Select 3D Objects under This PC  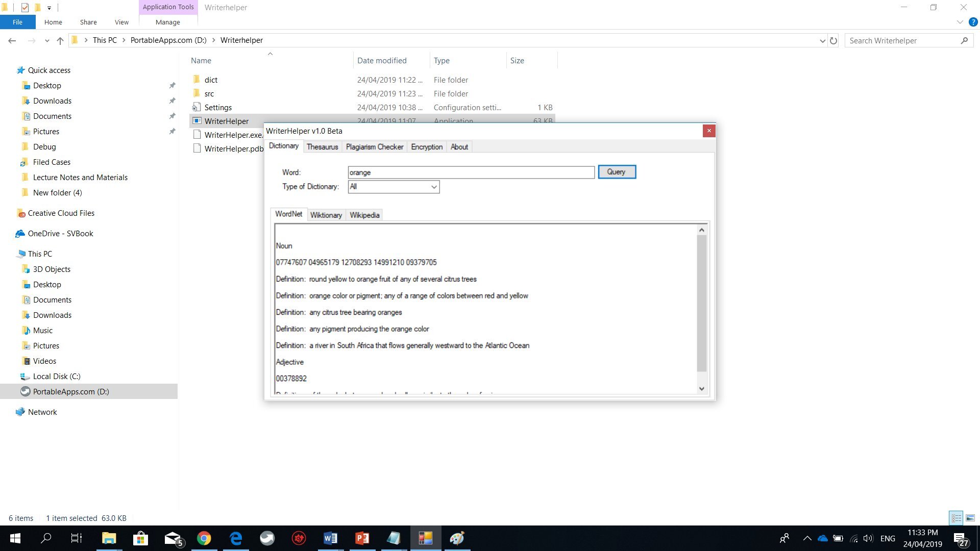(x=52, y=269)
